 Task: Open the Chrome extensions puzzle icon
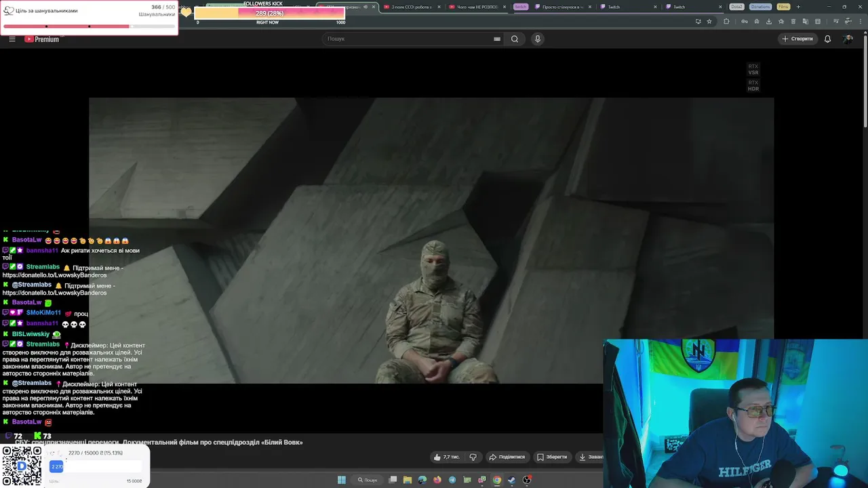coord(726,21)
